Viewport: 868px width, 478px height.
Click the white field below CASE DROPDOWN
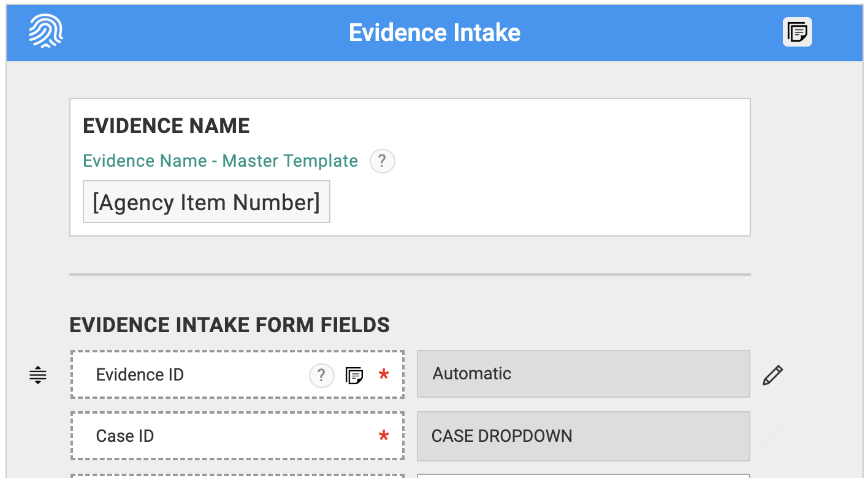point(583,476)
